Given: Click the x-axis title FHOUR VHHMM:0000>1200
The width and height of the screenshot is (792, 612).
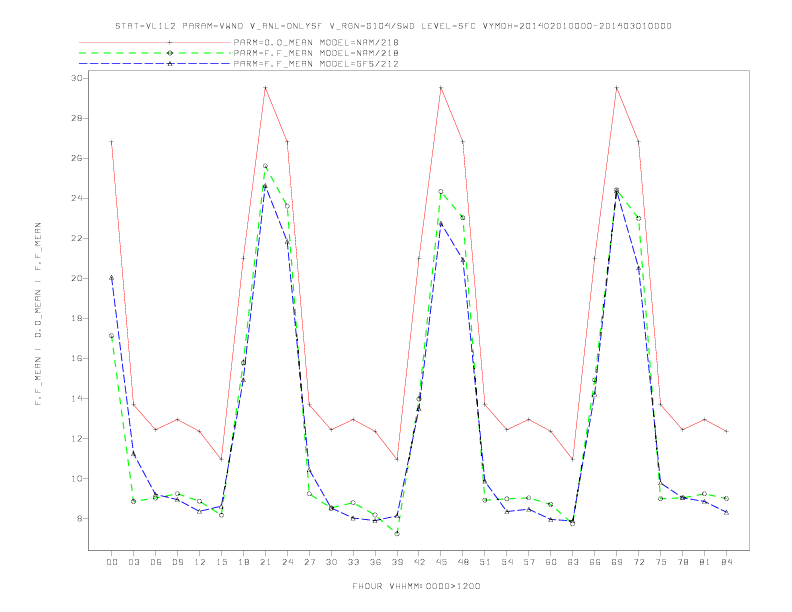Looking at the screenshot, I should coord(416,586).
